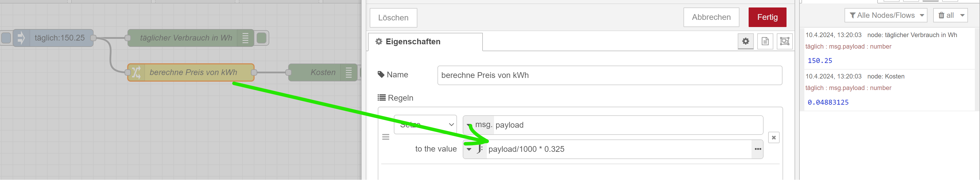Image resolution: width=980 pixels, height=180 pixels.
Task: Expand the Alle Nodes/Flows filter menu
Action: [886, 15]
